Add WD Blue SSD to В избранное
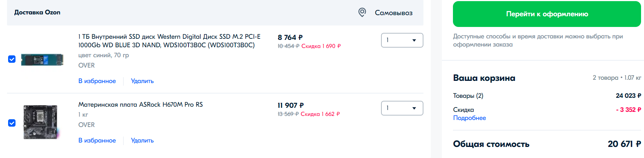Image resolution: width=644 pixels, height=158 pixels. tap(97, 81)
